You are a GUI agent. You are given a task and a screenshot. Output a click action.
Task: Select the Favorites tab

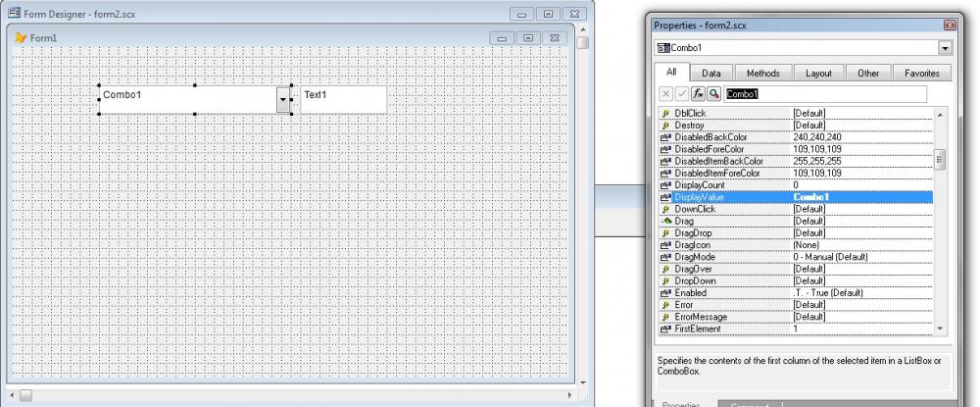[922, 74]
